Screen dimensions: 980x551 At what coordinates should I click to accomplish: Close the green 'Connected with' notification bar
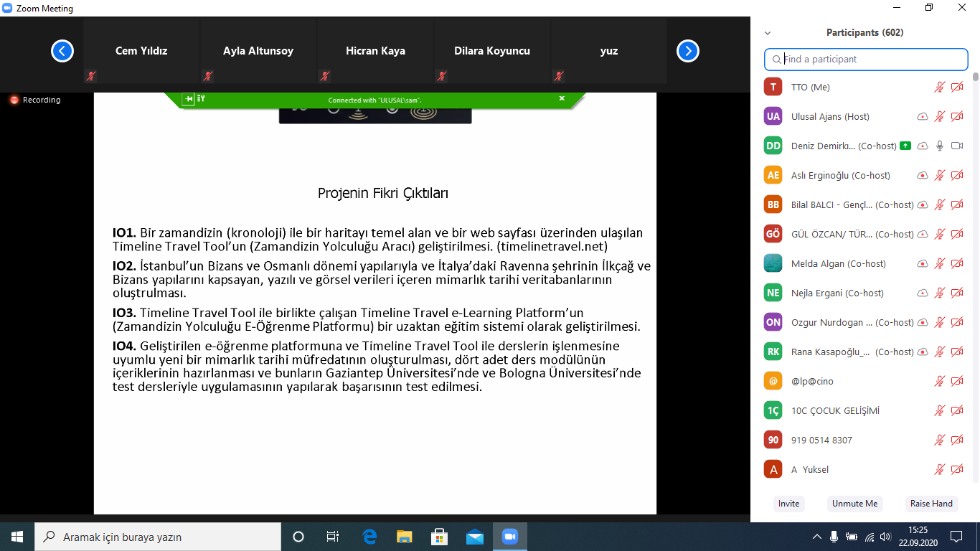(562, 98)
